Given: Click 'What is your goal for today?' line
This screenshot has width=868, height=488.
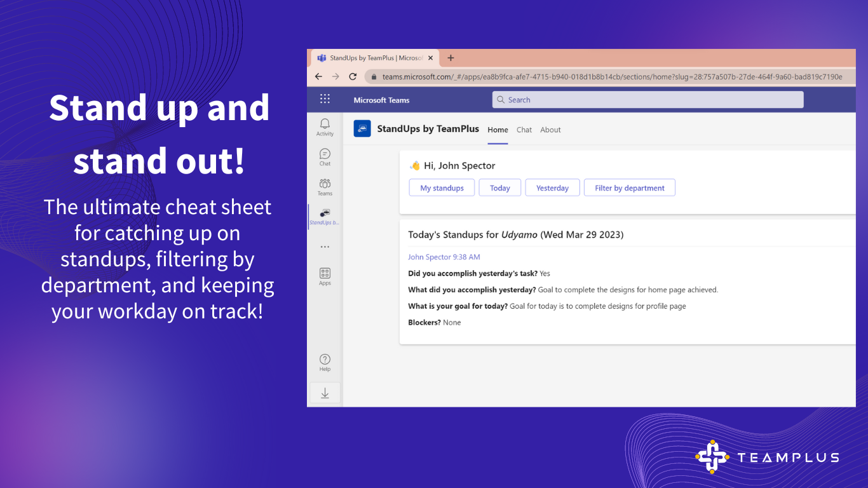Looking at the screenshot, I should click(547, 306).
